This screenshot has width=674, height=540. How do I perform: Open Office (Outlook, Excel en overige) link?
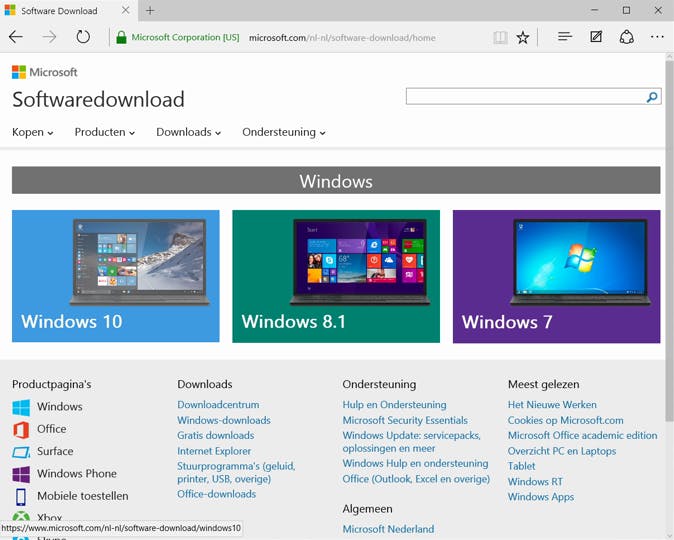pos(416,479)
